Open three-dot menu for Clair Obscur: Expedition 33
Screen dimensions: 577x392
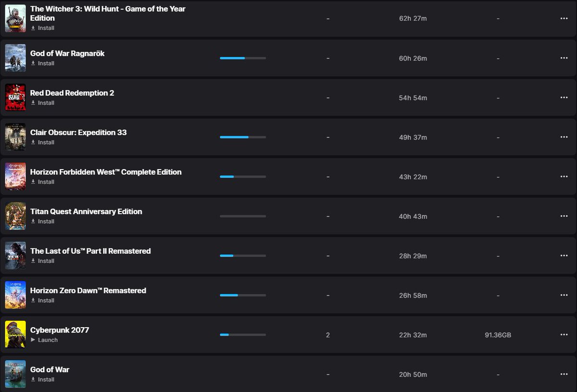pos(564,137)
